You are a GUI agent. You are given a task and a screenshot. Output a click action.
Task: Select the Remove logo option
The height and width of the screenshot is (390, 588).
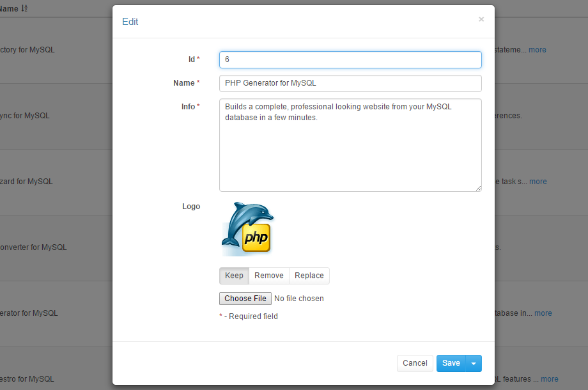coord(268,276)
